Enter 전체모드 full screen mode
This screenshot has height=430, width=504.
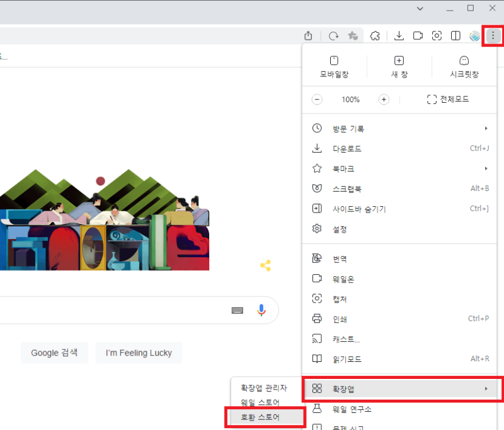(x=448, y=100)
